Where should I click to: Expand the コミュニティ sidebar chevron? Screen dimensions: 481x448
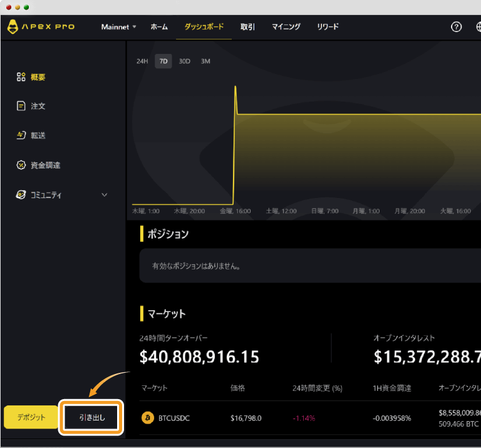(105, 195)
